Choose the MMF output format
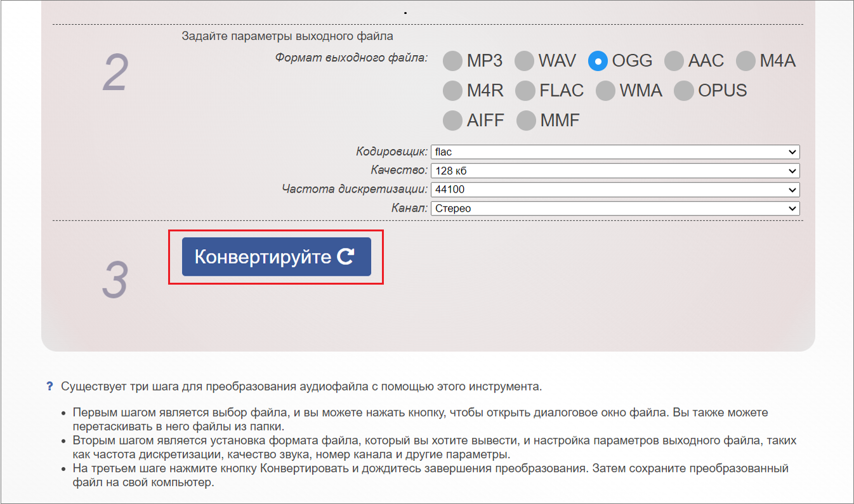This screenshot has width=854, height=504. tap(527, 120)
